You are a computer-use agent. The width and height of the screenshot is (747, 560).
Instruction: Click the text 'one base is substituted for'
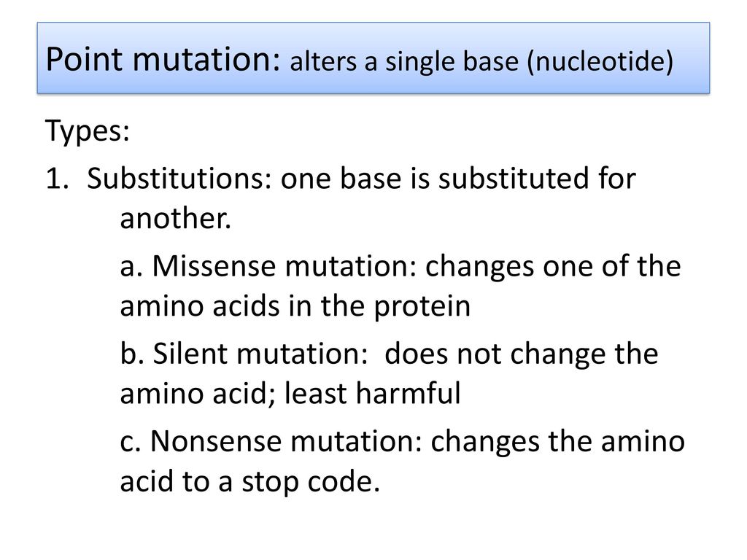coord(458,179)
